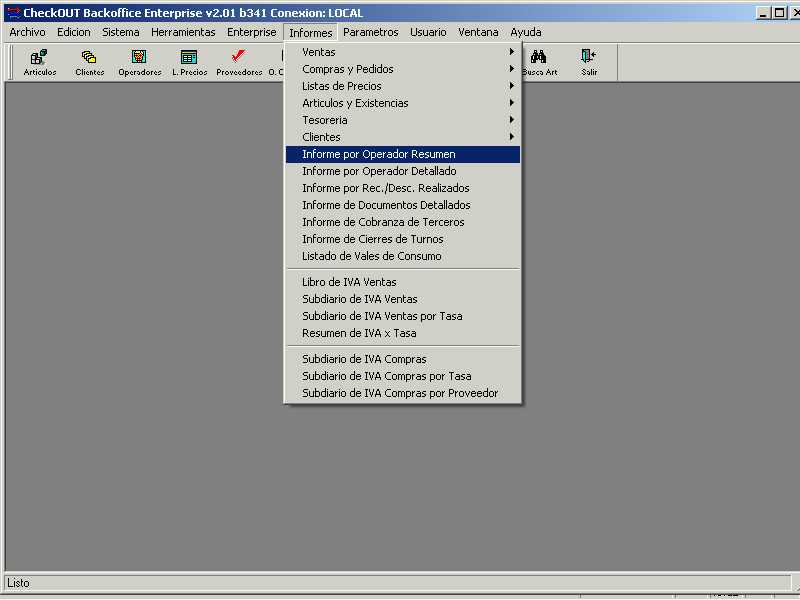Select Subdiario de IVA Ventas
Screen dimensions: 800x600
[x=403, y=299]
